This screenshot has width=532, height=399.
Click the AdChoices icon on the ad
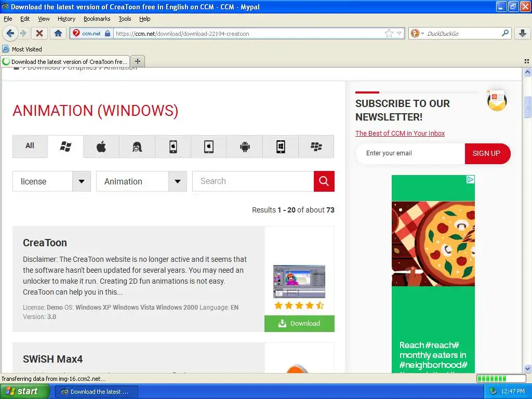pyautogui.click(x=470, y=179)
